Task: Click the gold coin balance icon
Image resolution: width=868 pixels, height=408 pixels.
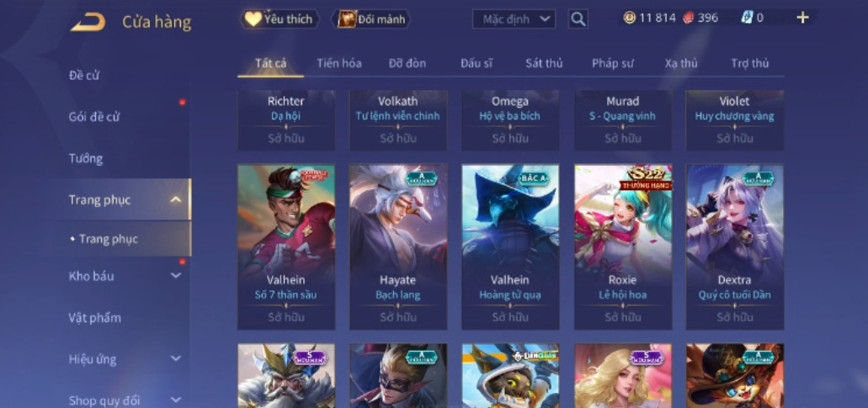Action: 630,18
